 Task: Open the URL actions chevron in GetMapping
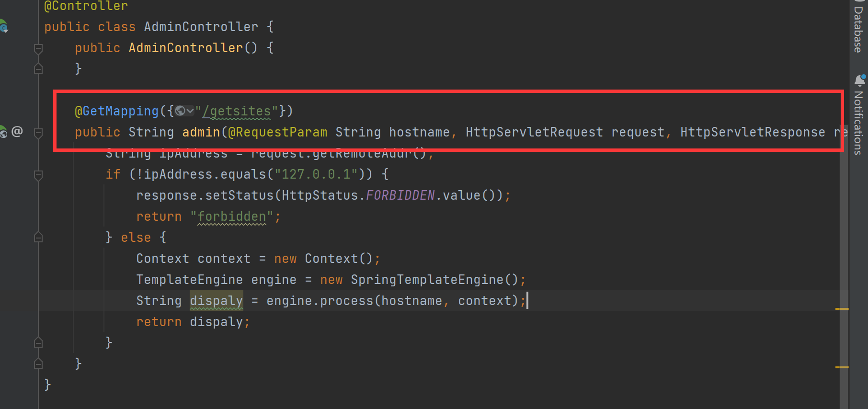pos(190,111)
